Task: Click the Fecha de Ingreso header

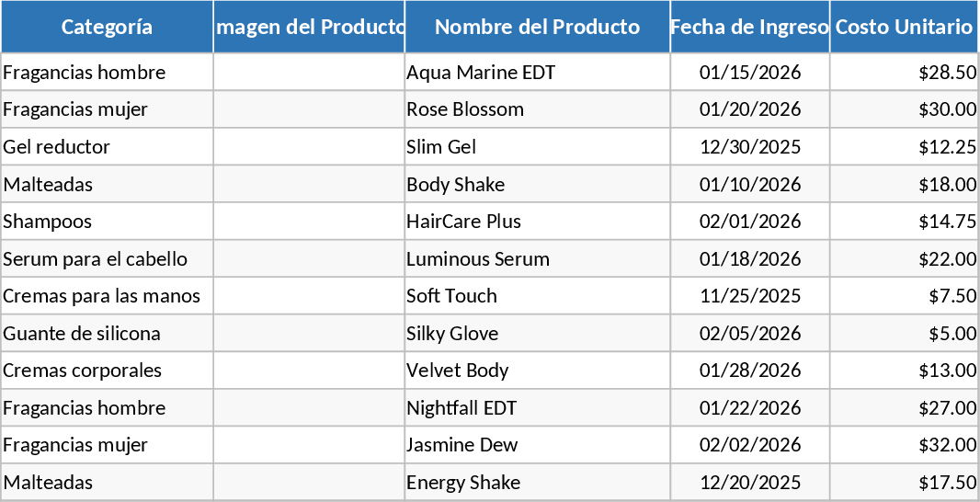Action: click(749, 27)
